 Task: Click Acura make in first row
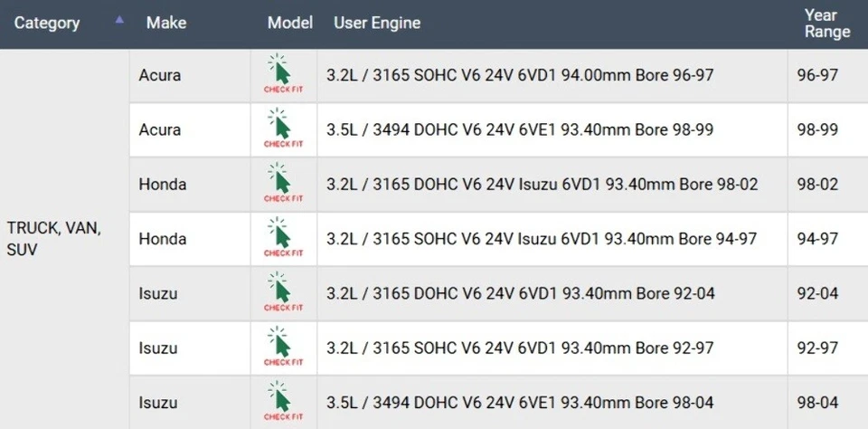[x=160, y=75]
